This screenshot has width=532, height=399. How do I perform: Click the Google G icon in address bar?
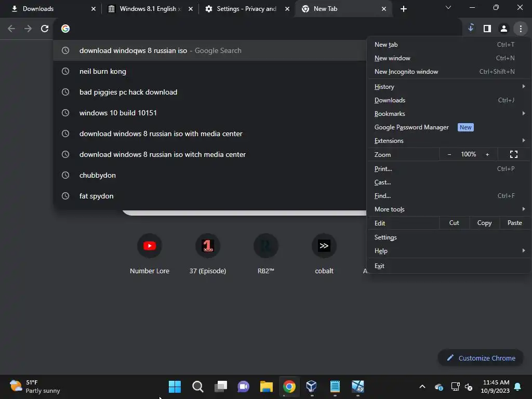[65, 29]
